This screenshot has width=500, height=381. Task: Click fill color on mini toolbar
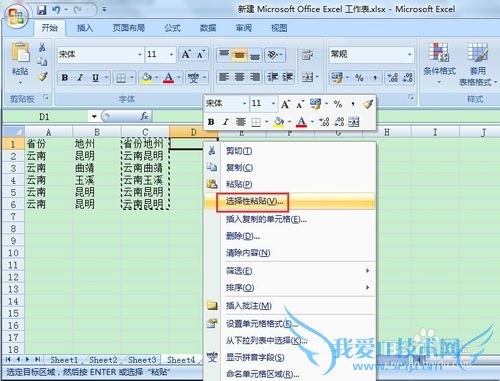[x=278, y=122]
